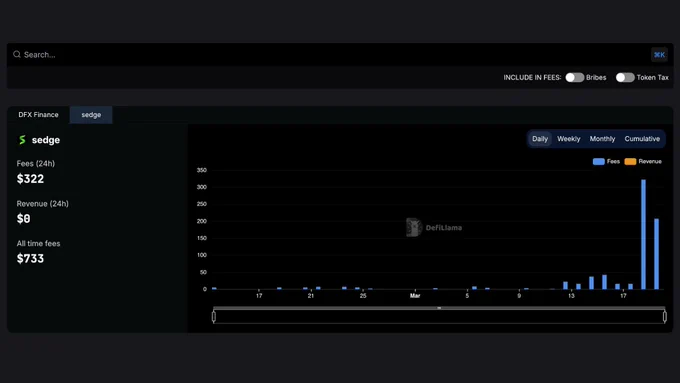Click the Fees (24h) label
The width and height of the screenshot is (680, 383).
(x=36, y=164)
